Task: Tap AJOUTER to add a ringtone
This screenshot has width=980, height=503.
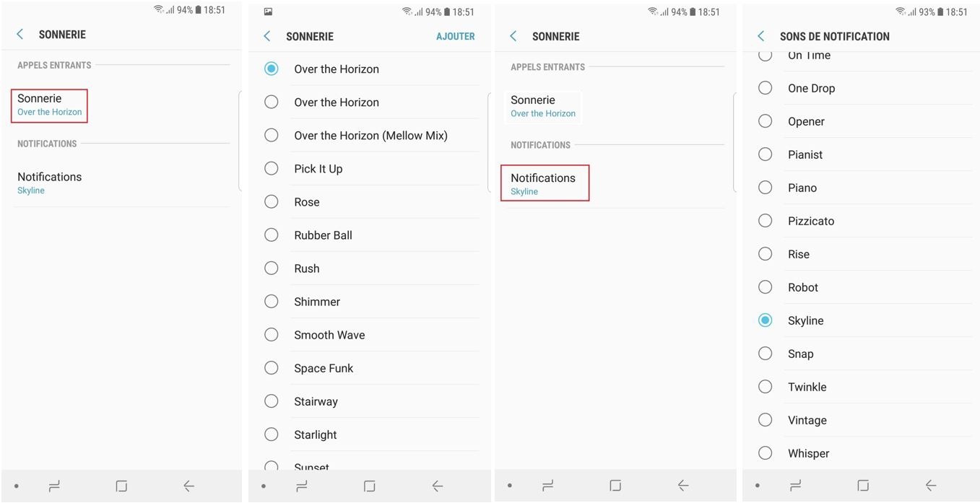Action: click(x=455, y=36)
